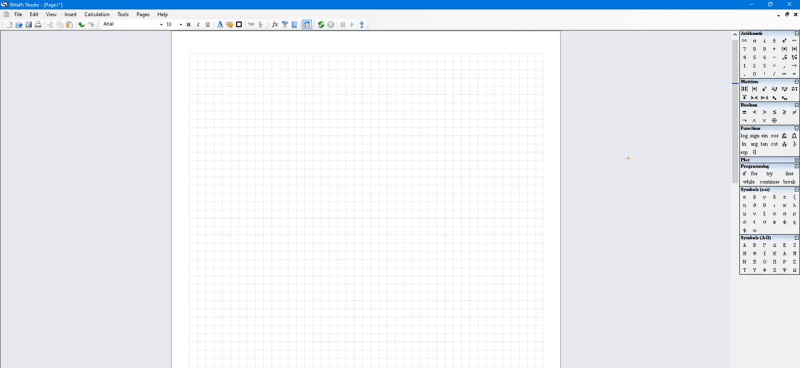
Task: Insert the XOR circle-plus operator in Boolean panel
Action: (x=774, y=120)
